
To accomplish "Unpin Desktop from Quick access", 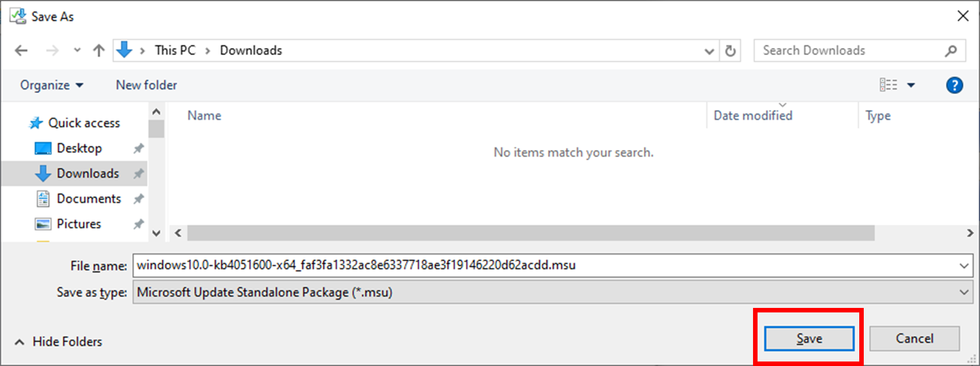I will point(139,148).
